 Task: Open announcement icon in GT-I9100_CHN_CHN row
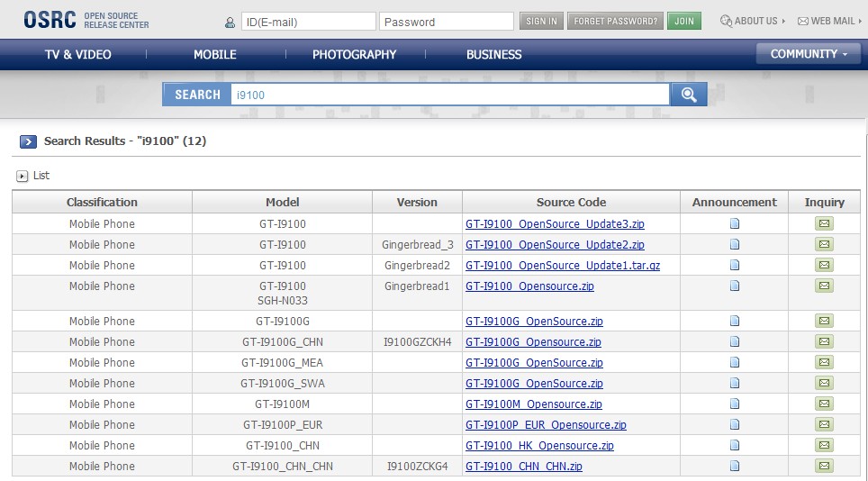[735, 466]
